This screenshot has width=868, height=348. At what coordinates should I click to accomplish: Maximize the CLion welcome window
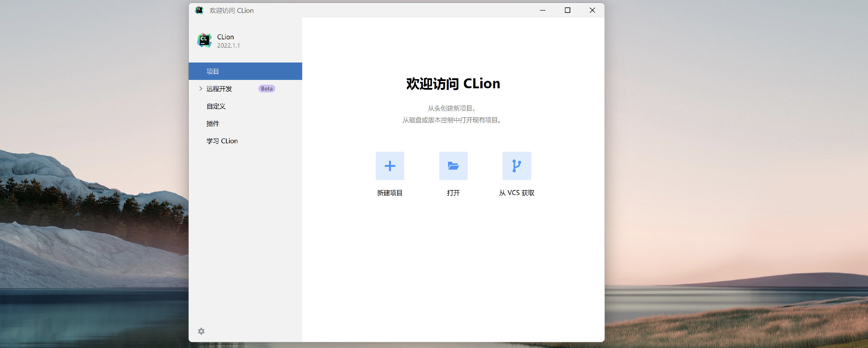point(567,10)
